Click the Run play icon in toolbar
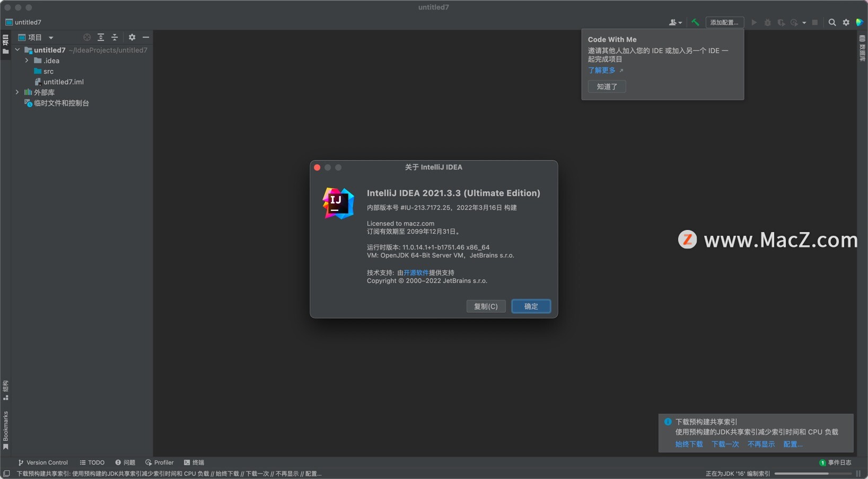Viewport: 868px width, 479px height. pyautogui.click(x=754, y=22)
